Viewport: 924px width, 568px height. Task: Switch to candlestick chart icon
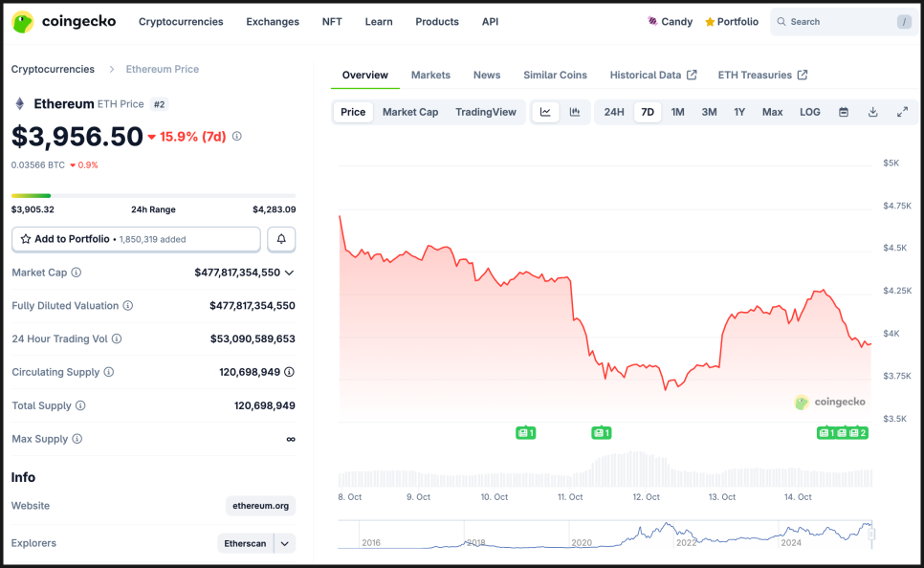click(x=575, y=112)
